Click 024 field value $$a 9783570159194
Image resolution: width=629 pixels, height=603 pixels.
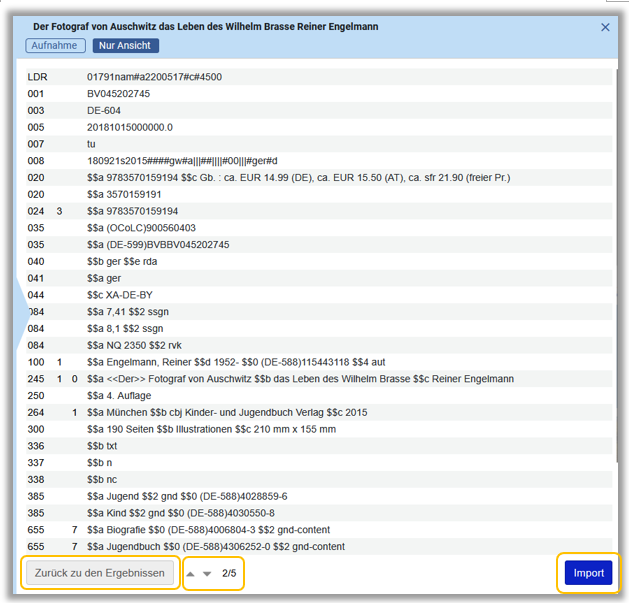pos(132,211)
